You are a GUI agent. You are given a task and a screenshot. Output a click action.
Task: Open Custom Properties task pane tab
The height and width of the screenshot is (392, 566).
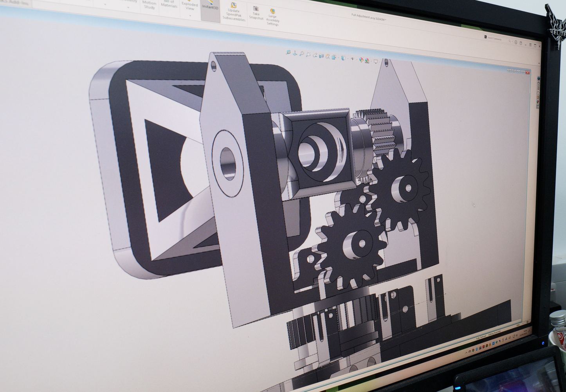(x=538, y=107)
